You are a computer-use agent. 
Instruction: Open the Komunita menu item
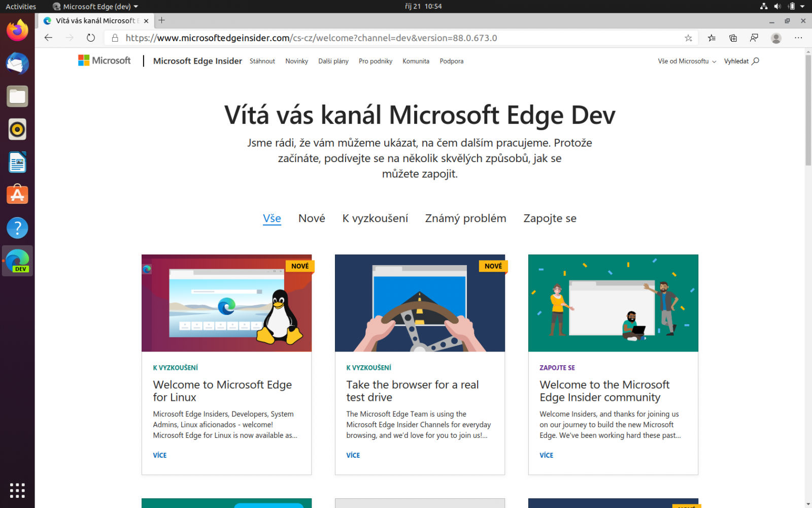coord(416,61)
